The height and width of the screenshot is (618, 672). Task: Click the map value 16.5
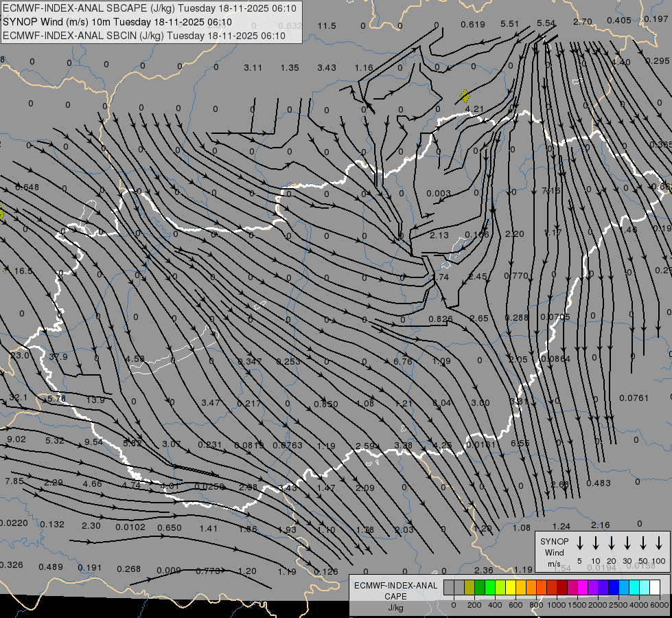[x=23, y=271]
